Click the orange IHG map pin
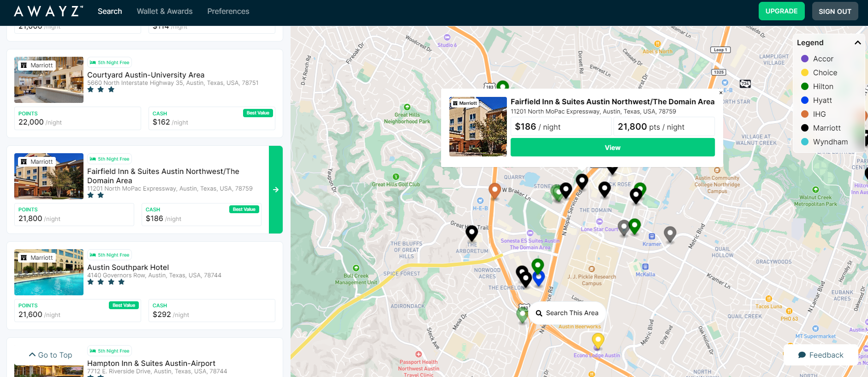This screenshot has height=377, width=868. pyautogui.click(x=494, y=190)
